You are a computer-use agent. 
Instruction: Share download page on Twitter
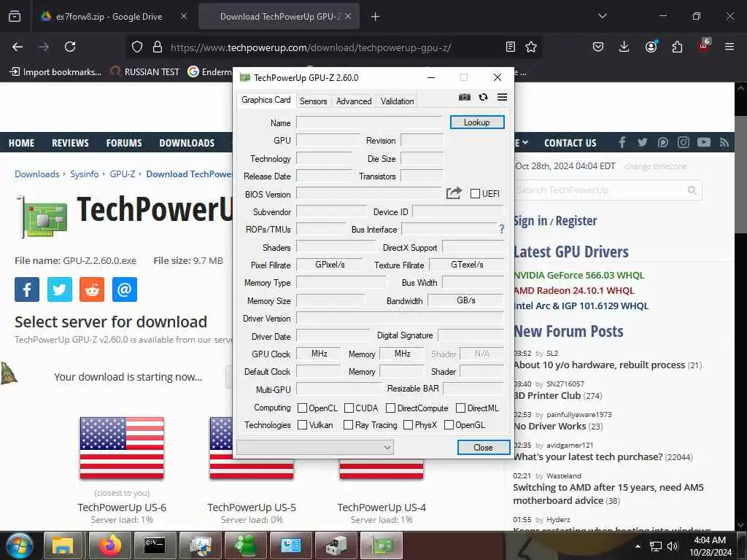tap(60, 289)
